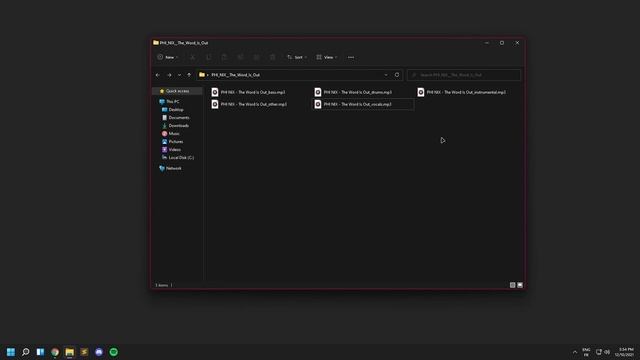Viewport: 640px width, 360px height.
Task: Select the Out_drums.mp3 file
Action: tap(358, 92)
